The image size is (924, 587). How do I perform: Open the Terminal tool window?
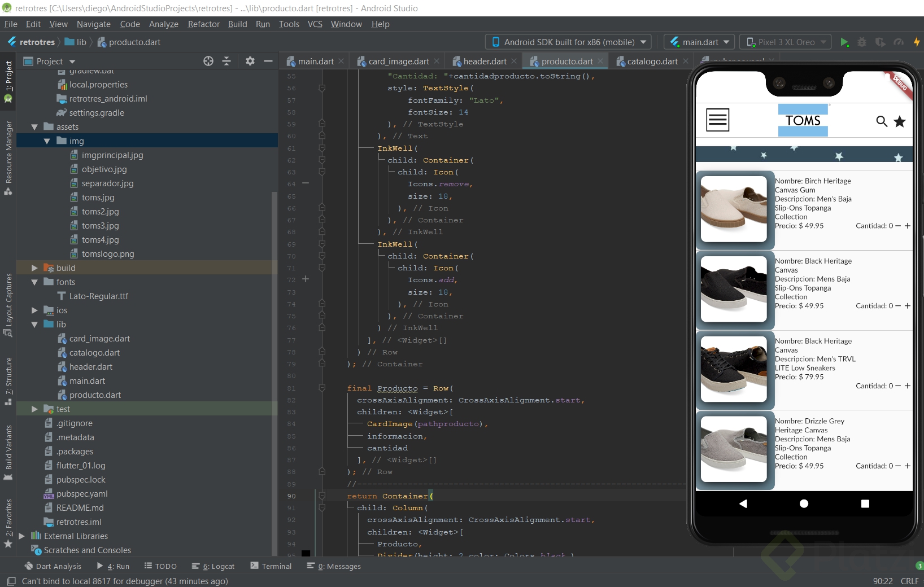(271, 566)
